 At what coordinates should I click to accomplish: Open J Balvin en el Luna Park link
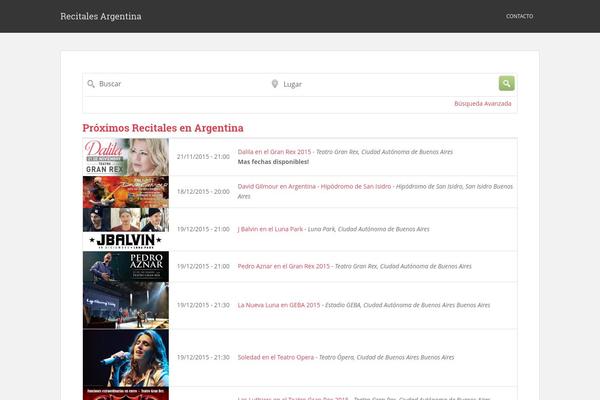[x=270, y=229]
